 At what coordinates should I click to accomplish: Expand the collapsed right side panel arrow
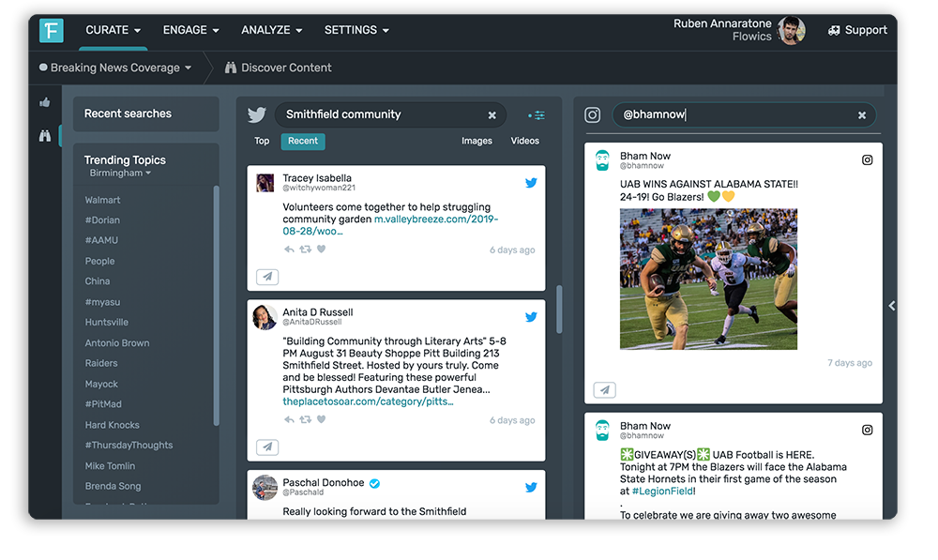click(891, 306)
